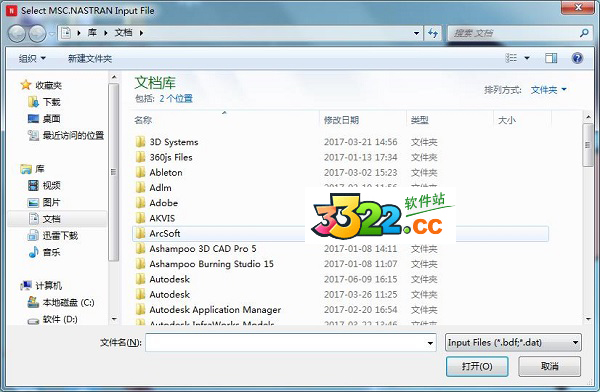The width and height of the screenshot is (600, 392).
Task: Open the 视频 library
Action: point(44,186)
